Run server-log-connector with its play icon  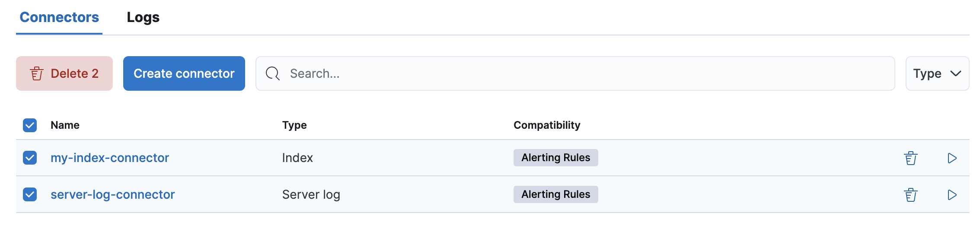pos(951,195)
